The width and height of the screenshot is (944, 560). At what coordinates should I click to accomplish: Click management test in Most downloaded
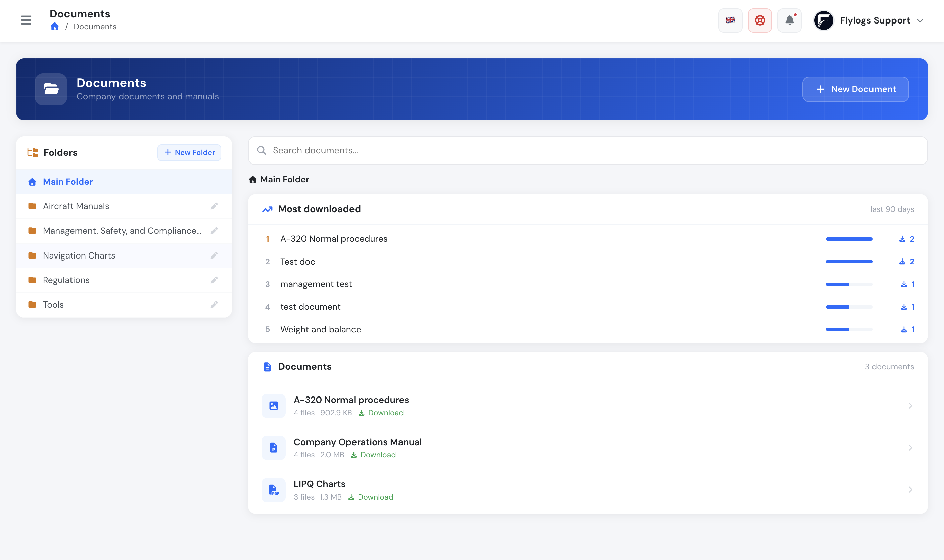[316, 284]
